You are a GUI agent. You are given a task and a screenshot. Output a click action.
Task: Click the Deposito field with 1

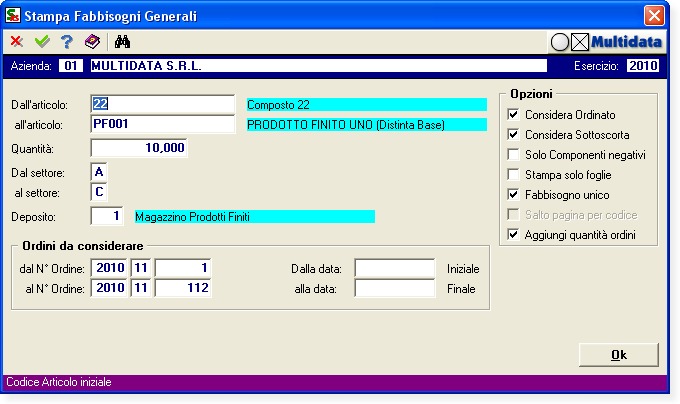(x=107, y=216)
